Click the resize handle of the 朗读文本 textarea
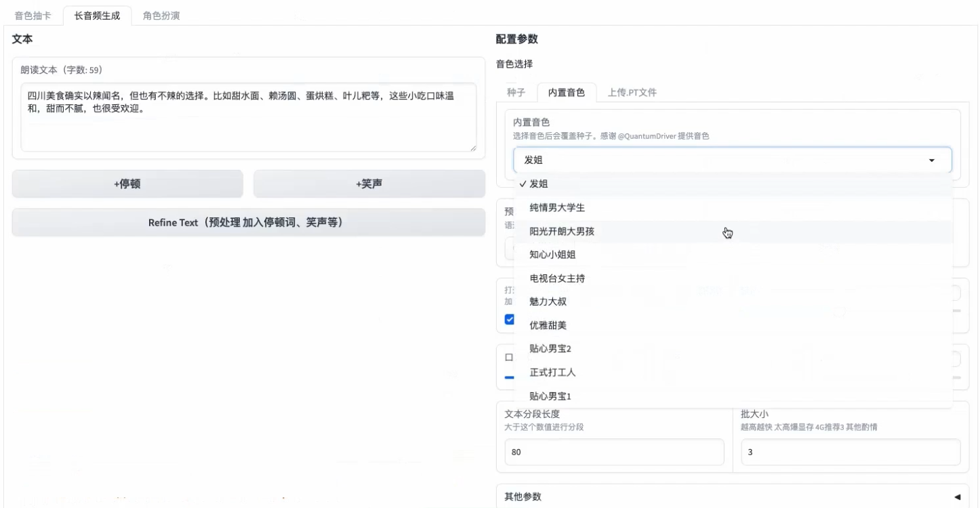Screen dimensions: 980x508 coord(472,148)
